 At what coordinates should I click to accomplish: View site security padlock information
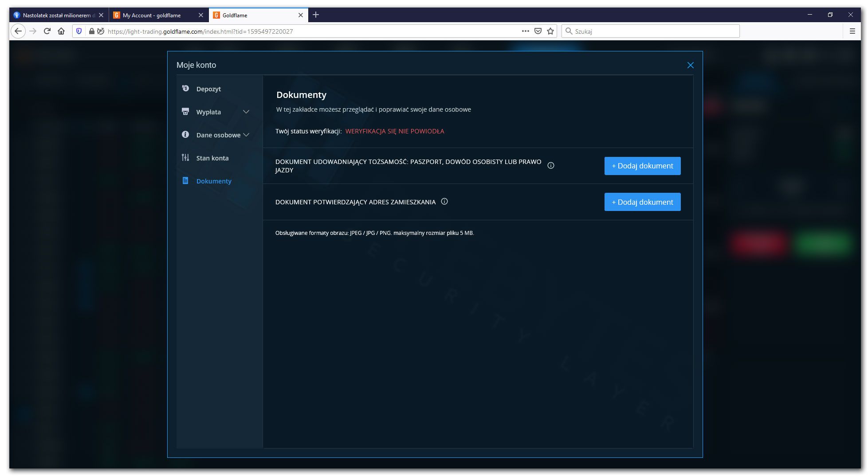click(x=91, y=31)
